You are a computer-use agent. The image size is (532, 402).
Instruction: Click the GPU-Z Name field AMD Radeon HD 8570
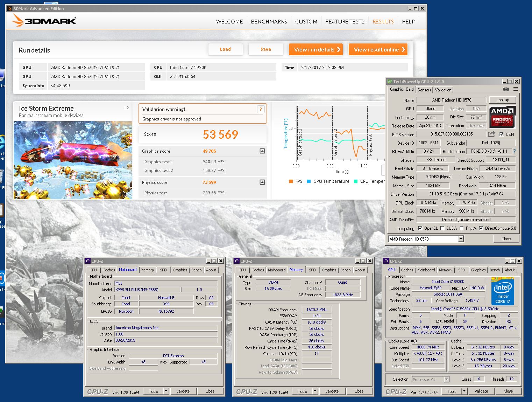coord(452,100)
